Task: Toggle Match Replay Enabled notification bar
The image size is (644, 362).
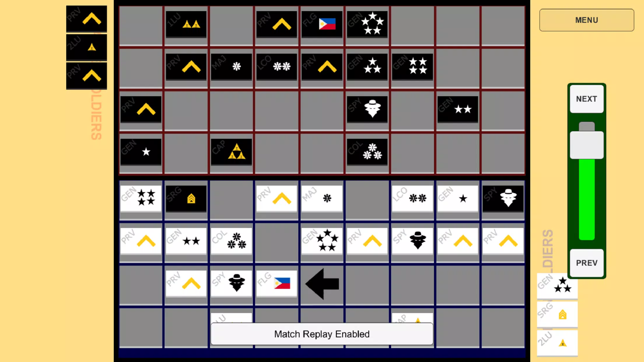Action: [321, 334]
